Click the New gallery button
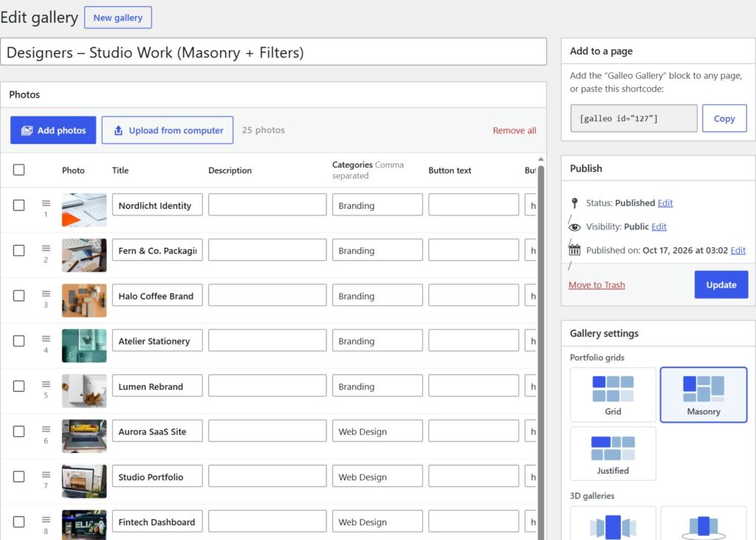756x540 pixels. [x=117, y=18]
